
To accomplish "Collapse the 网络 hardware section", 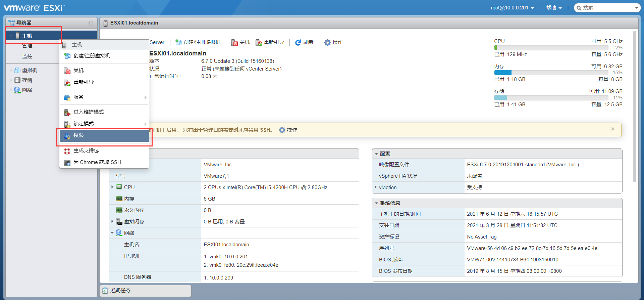I will tap(112, 233).
